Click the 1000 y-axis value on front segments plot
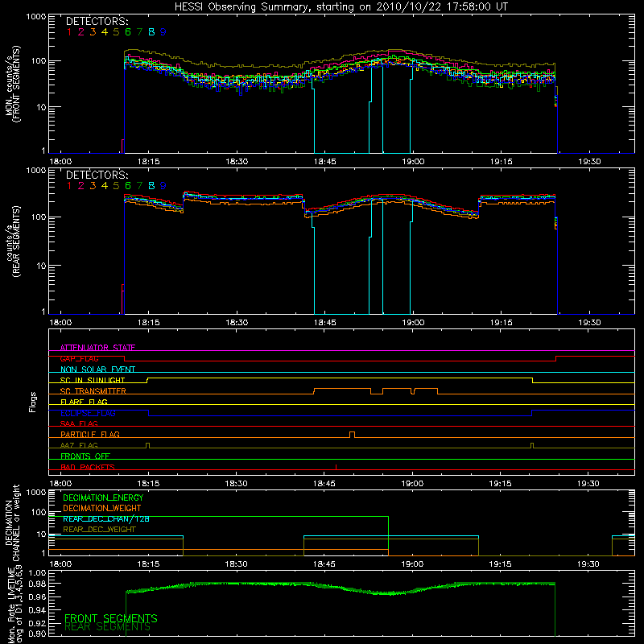The width and height of the screenshot is (644, 644). tap(35, 17)
